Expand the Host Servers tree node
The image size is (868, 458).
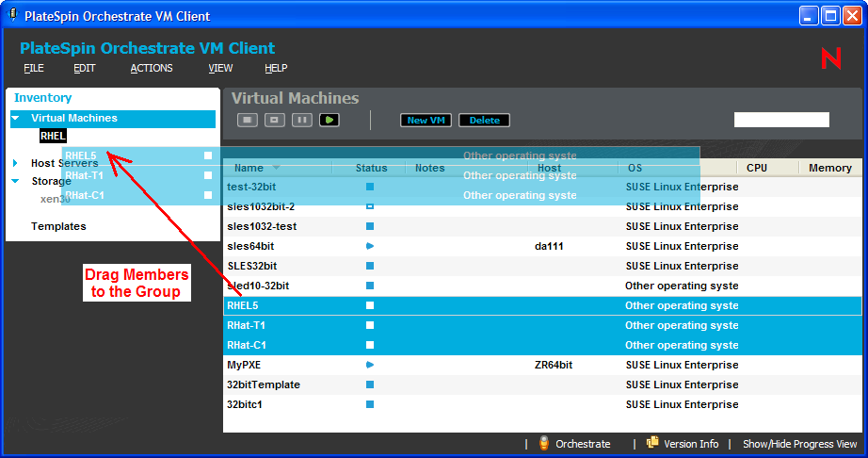point(15,163)
